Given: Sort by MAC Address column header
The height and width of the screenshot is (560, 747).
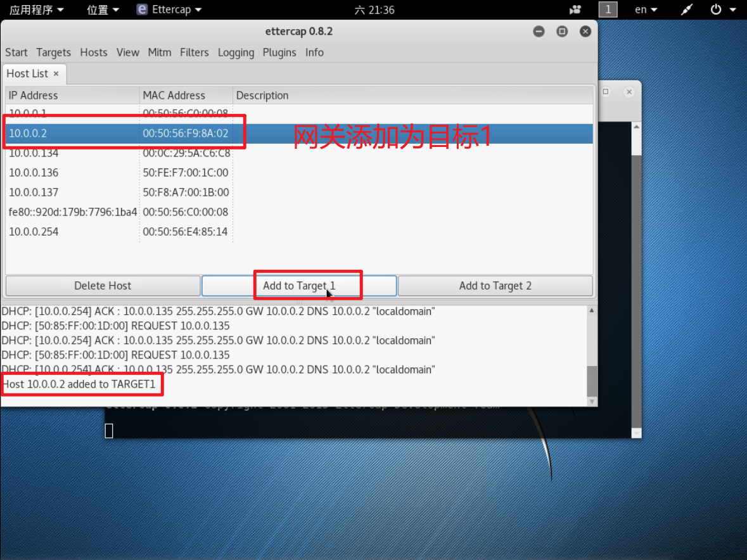Looking at the screenshot, I should (x=186, y=95).
